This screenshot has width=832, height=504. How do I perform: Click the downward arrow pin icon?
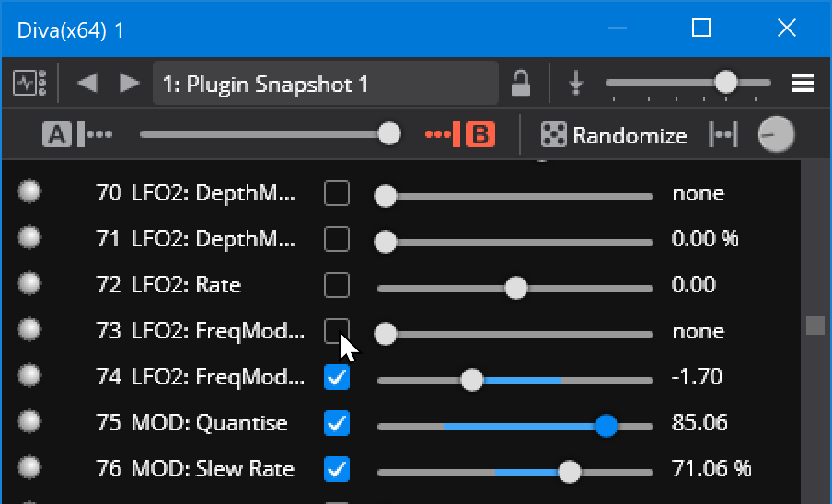[576, 84]
